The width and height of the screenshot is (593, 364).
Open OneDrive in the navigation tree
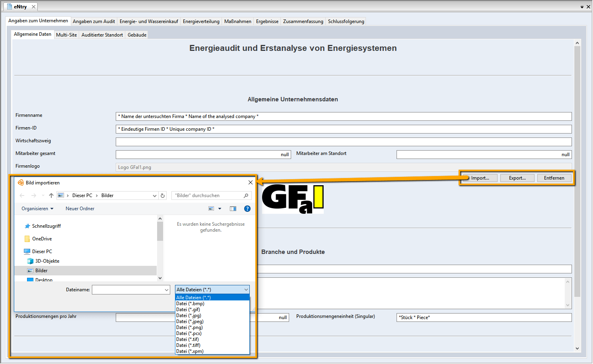point(42,239)
